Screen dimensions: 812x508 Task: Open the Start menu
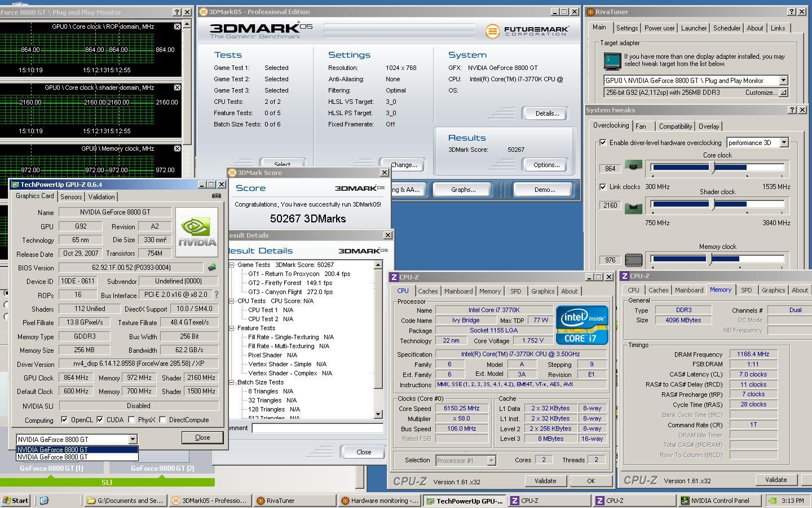click(x=16, y=500)
